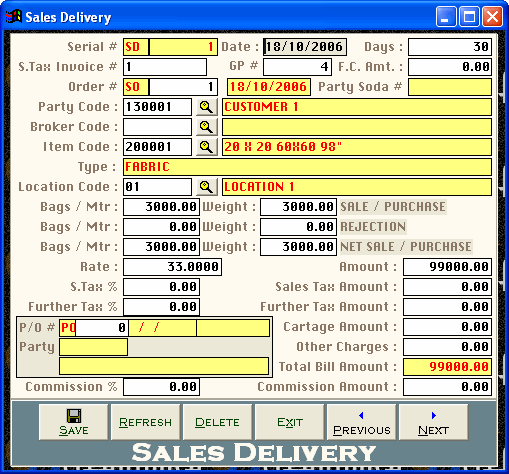Click the Sales Delivery title bar app icon
509x474 pixels.
(x=14, y=17)
